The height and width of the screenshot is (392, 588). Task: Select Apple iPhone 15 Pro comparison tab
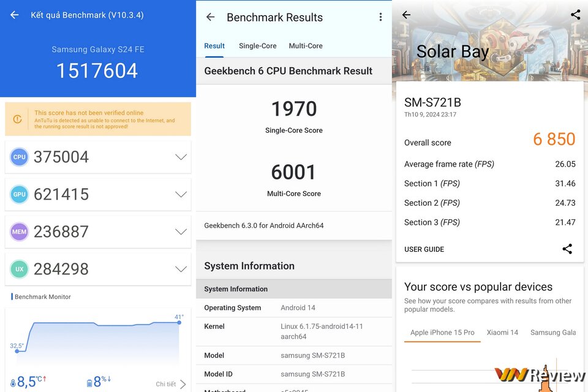tap(442, 333)
